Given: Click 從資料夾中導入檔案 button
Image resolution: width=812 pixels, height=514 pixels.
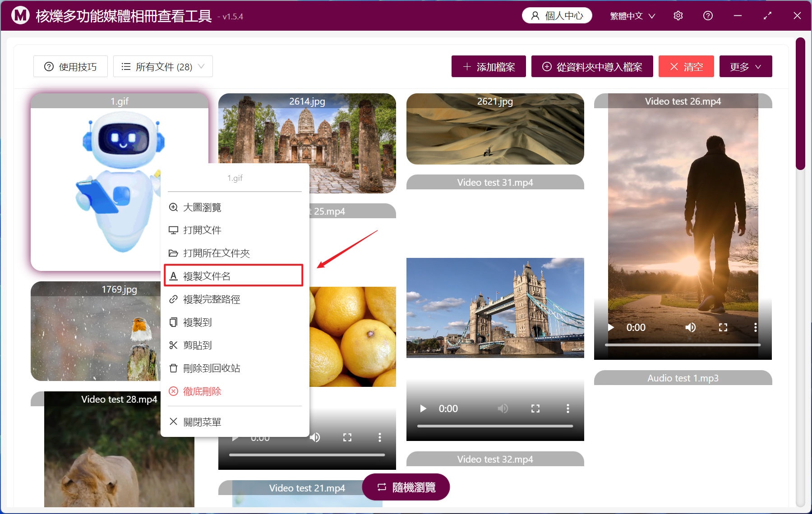Looking at the screenshot, I should click(592, 67).
